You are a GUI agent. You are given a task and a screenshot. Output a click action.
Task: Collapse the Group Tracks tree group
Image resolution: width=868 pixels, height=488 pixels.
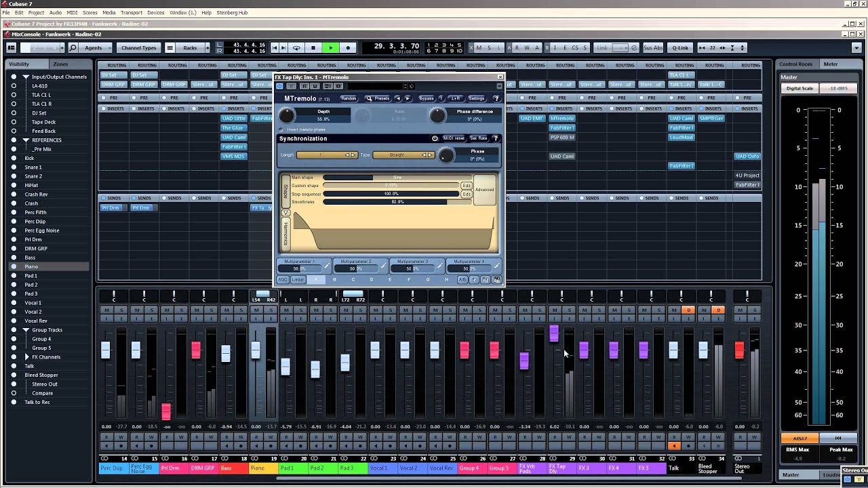click(26, 330)
